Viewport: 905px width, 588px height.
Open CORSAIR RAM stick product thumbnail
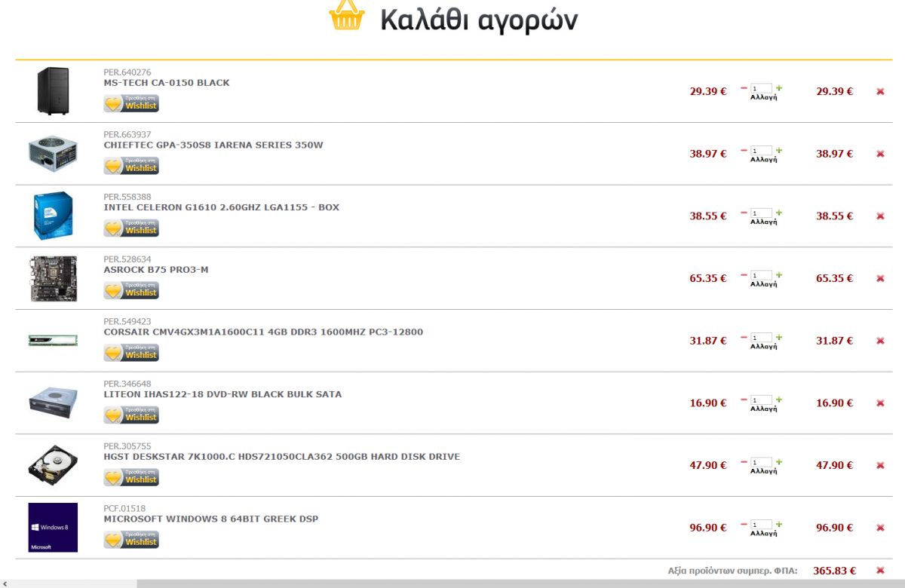53,340
